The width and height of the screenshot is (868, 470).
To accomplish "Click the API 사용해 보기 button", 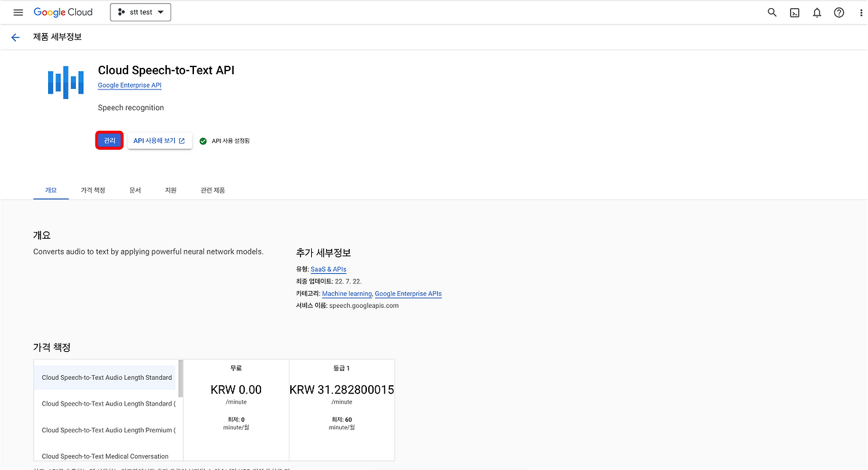I will 159,140.
